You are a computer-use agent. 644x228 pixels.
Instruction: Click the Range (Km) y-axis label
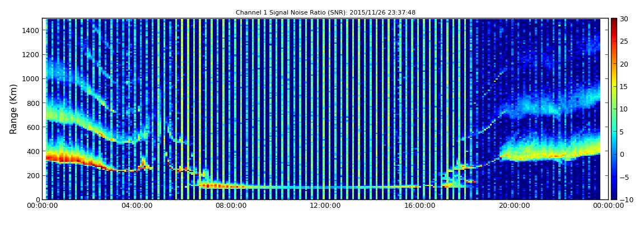[x=13, y=109]
